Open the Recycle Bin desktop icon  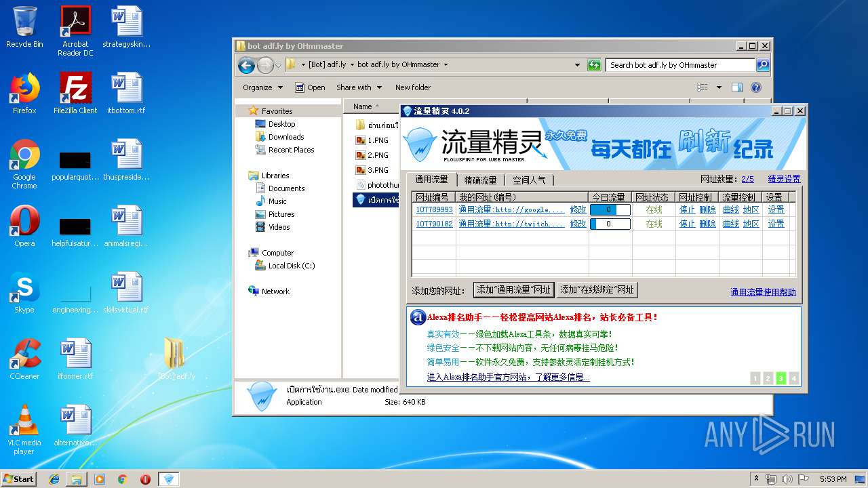(x=24, y=27)
